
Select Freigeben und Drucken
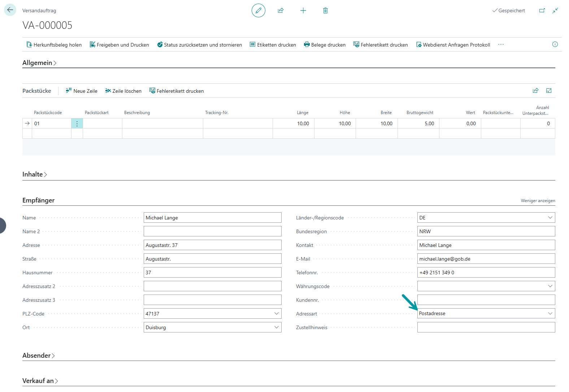coord(119,45)
